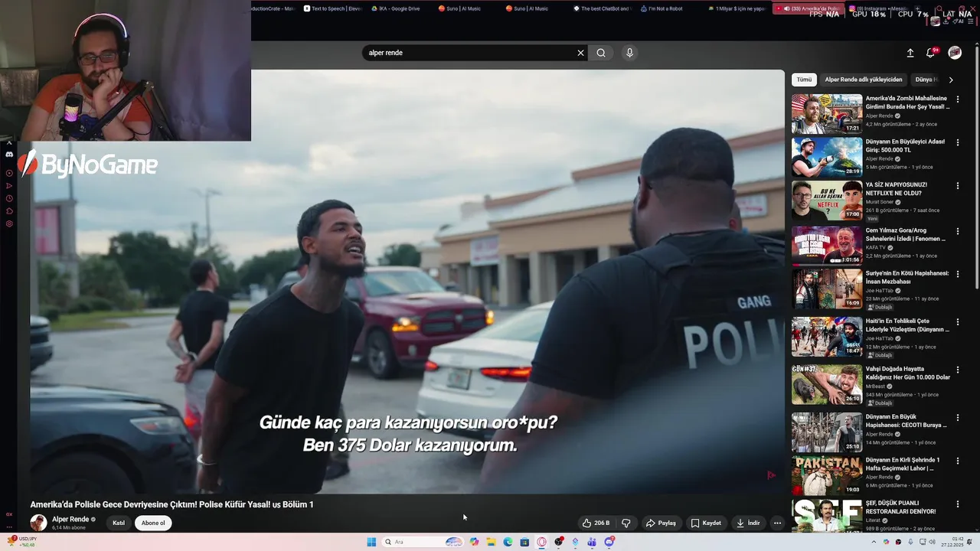The height and width of the screenshot is (551, 980).
Task: Open options for 'Dünyanın En Büyük Hapishanesi'
Action: click(957, 418)
